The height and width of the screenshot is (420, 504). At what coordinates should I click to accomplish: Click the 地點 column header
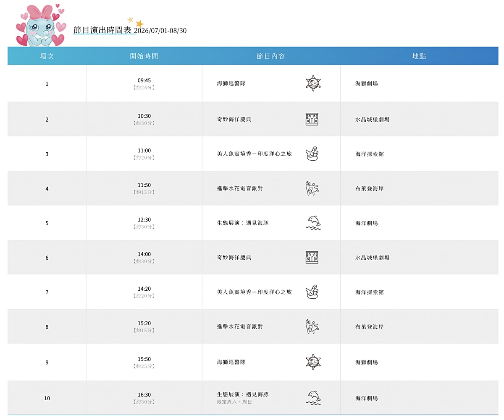coord(419,56)
